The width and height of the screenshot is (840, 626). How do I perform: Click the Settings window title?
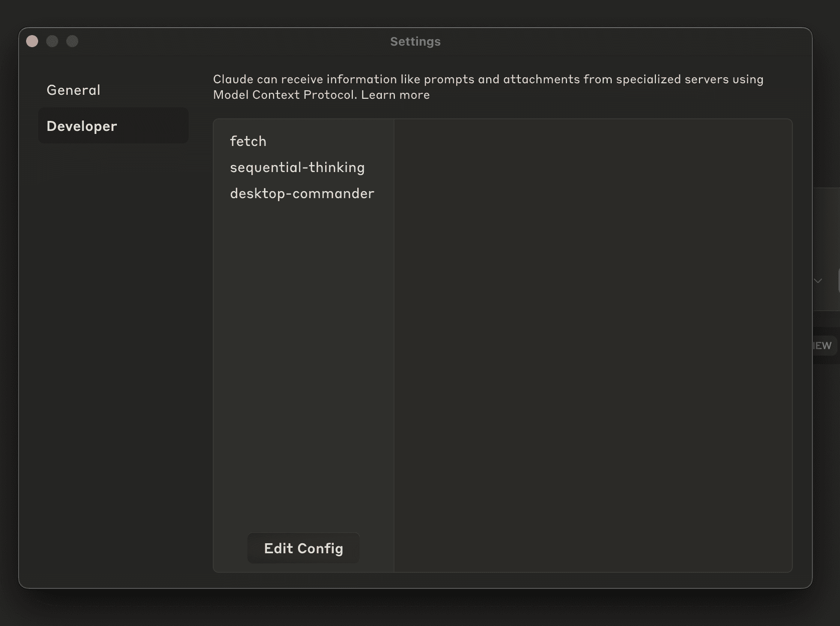415,42
